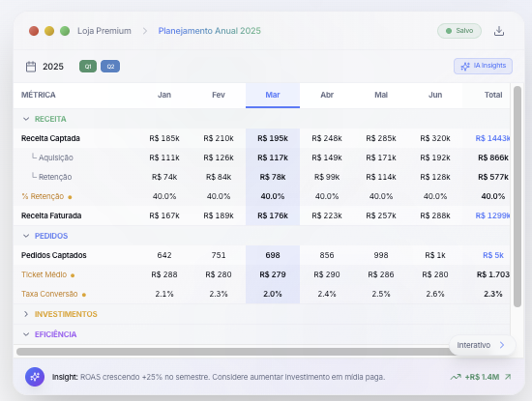
Task: Click the R$ 5k total for Pedidos Captados
Action: (493, 255)
